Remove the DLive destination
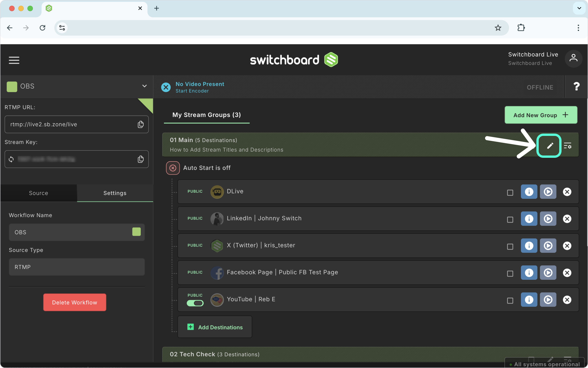 pyautogui.click(x=567, y=192)
